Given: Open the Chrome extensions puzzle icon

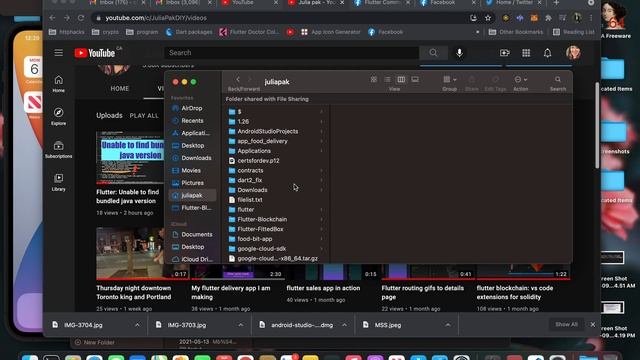Looking at the screenshot, I should (548, 18).
